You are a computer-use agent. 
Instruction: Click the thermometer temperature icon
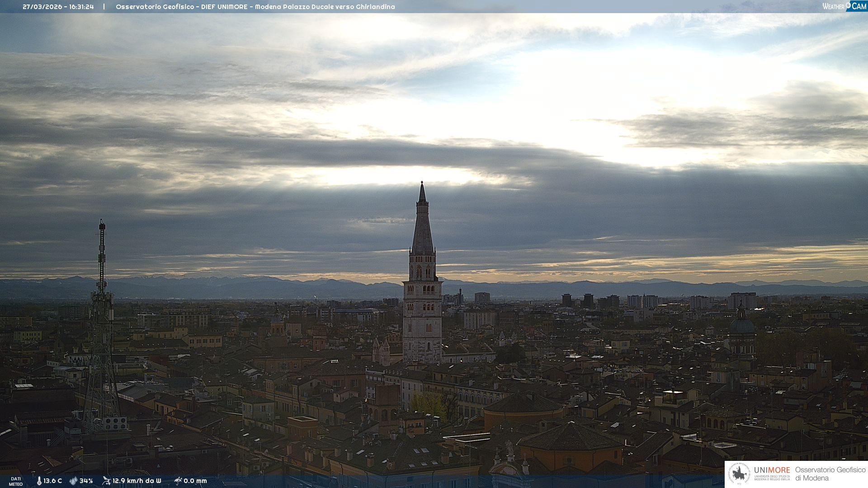point(39,481)
